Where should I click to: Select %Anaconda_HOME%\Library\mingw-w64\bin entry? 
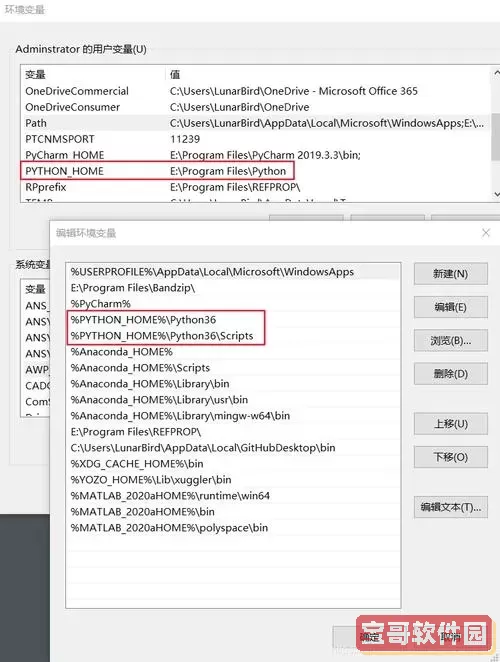233,416
